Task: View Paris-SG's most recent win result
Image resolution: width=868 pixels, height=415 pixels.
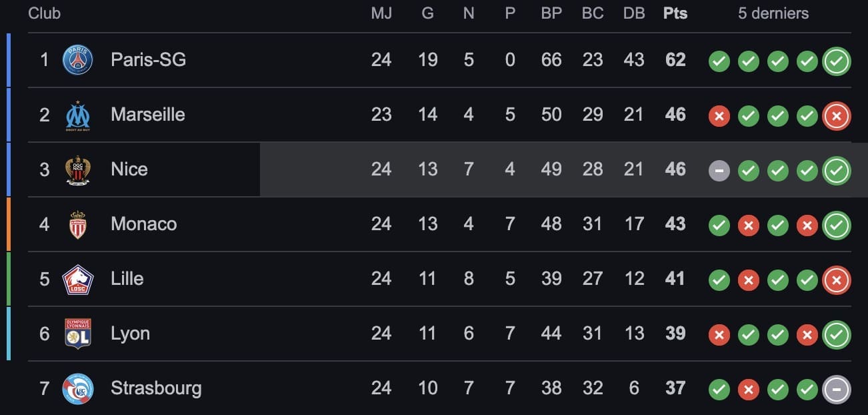Action: pos(837,61)
